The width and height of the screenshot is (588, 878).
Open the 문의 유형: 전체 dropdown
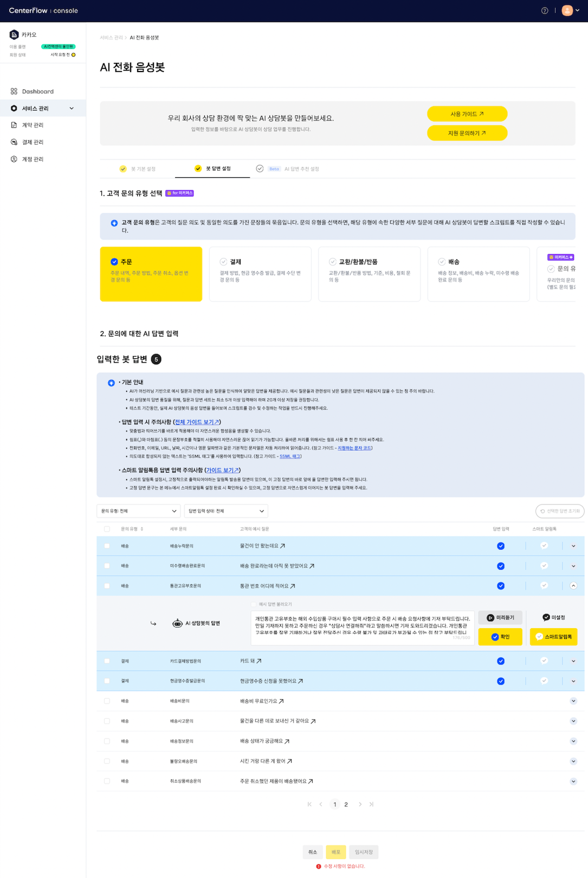click(138, 511)
